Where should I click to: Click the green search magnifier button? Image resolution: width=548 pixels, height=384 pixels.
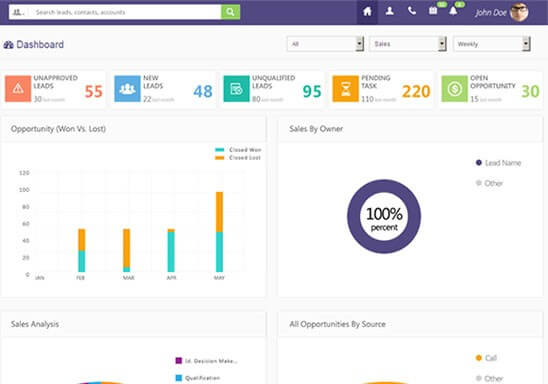pos(230,12)
